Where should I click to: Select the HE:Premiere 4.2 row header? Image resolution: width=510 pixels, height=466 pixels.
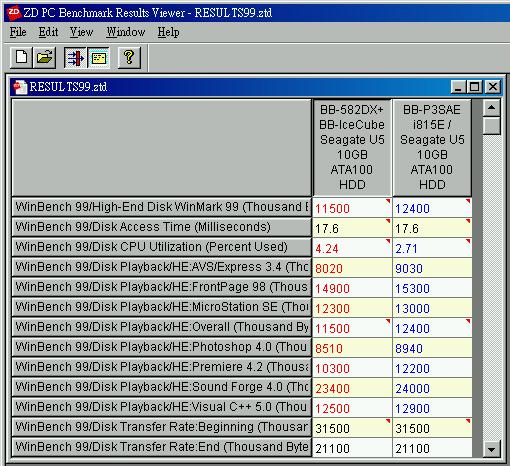click(162, 367)
